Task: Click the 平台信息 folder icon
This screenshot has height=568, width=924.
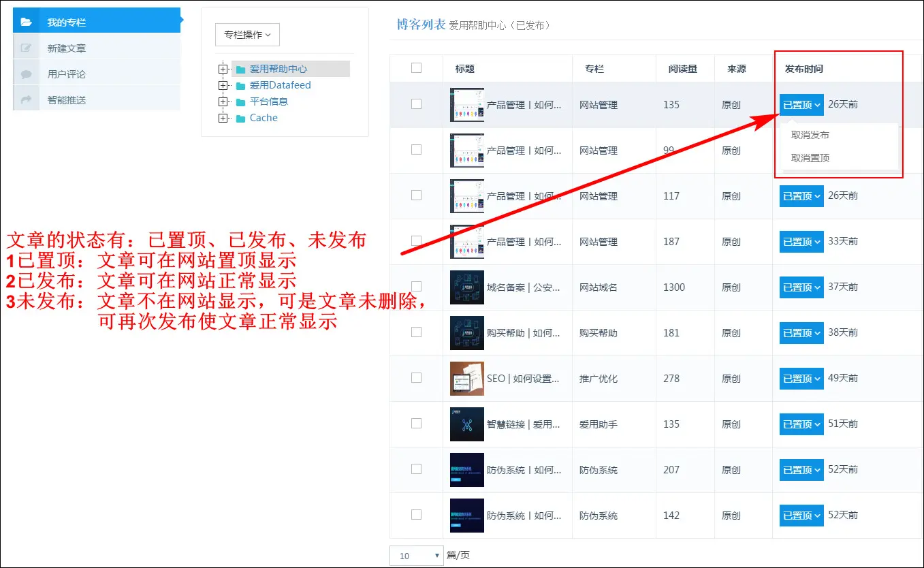Action: (x=240, y=102)
